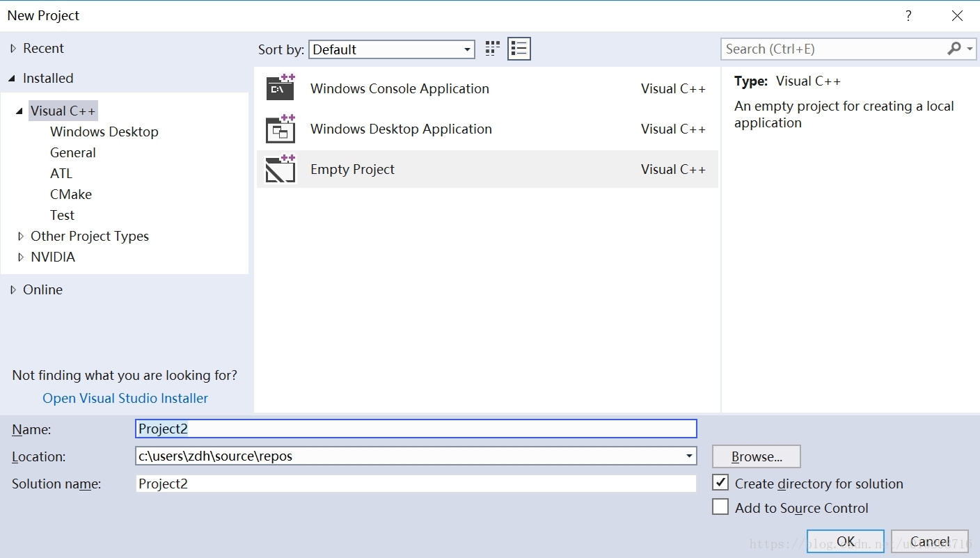Open the help question mark
980x558 pixels.
(908, 16)
